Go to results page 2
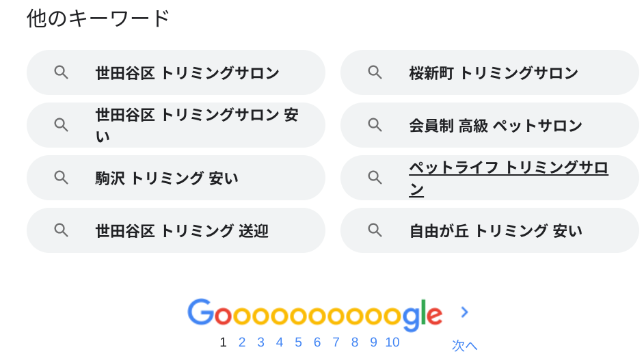This screenshot has height=352, width=644. [x=242, y=342]
